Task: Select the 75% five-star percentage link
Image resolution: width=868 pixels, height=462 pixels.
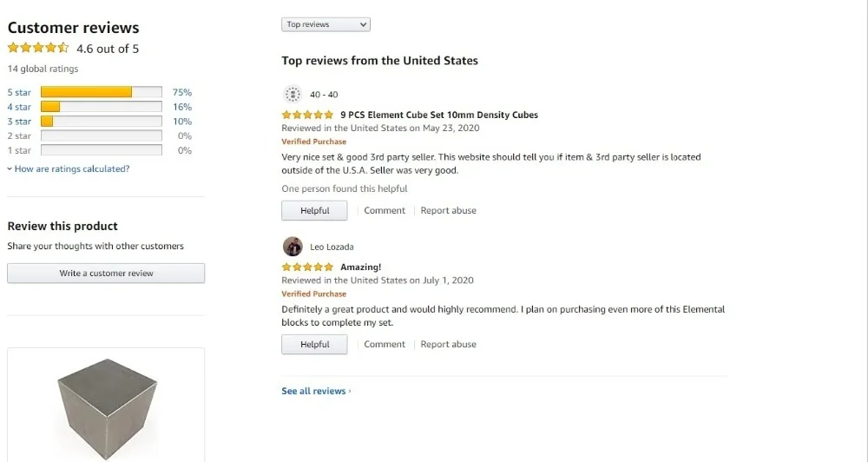Action: point(182,92)
